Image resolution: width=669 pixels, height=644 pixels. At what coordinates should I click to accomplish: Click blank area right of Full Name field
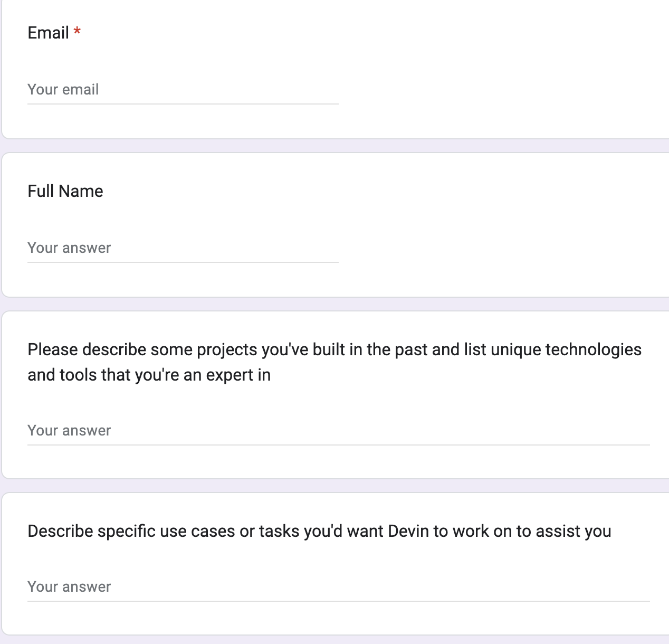pyautogui.click(x=501, y=248)
